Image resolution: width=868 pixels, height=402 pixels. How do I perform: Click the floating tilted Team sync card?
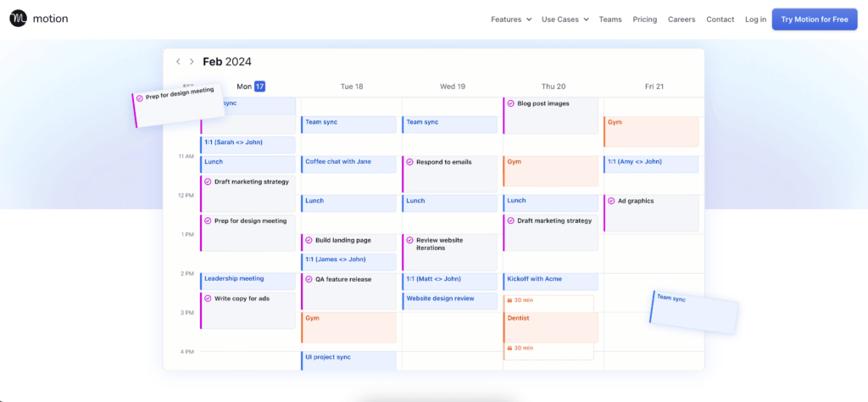[693, 312]
